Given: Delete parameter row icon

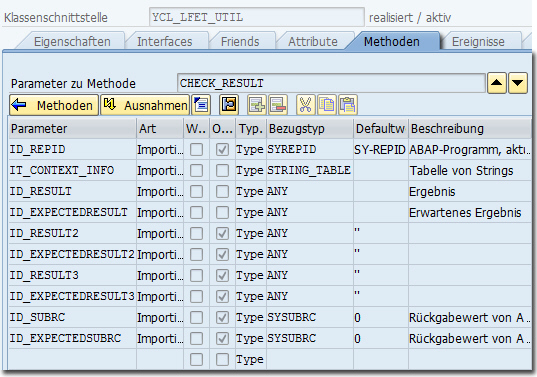Looking at the screenshot, I should 278,105.
